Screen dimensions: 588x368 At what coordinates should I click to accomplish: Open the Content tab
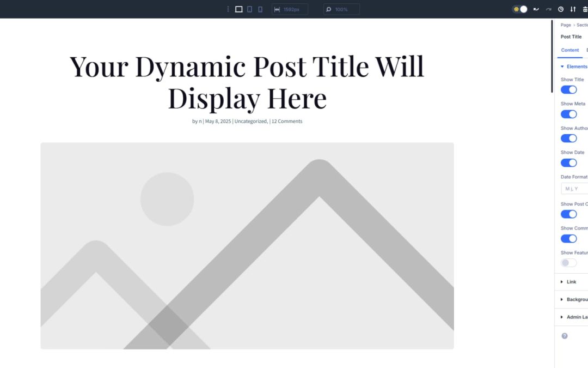[x=569, y=50]
